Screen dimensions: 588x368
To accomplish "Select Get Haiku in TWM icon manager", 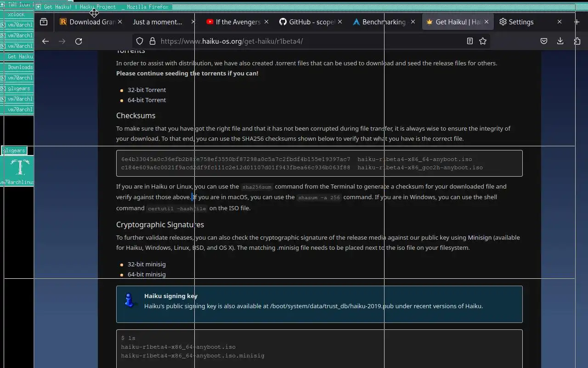I will 17,57.
